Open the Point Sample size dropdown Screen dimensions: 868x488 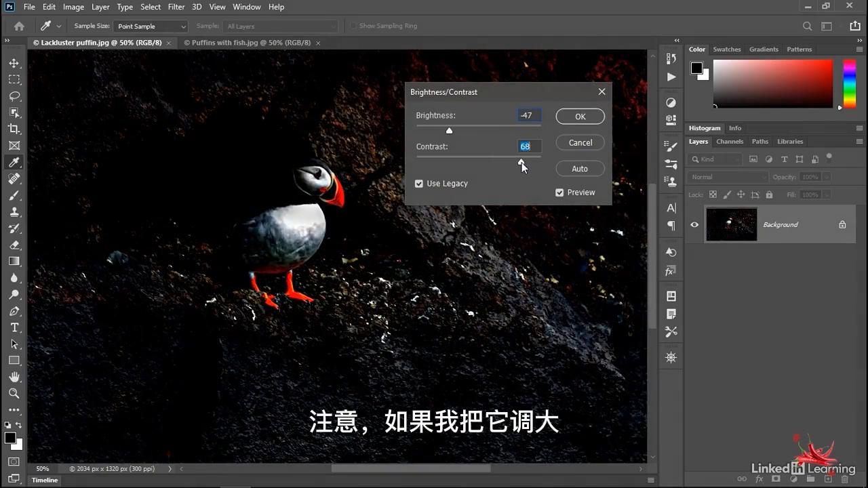(151, 26)
